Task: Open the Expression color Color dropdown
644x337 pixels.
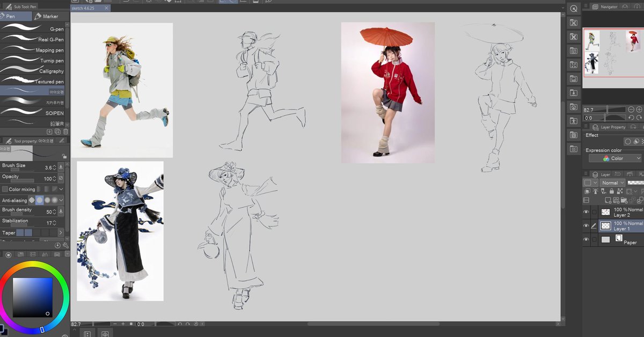Action: [x=615, y=158]
